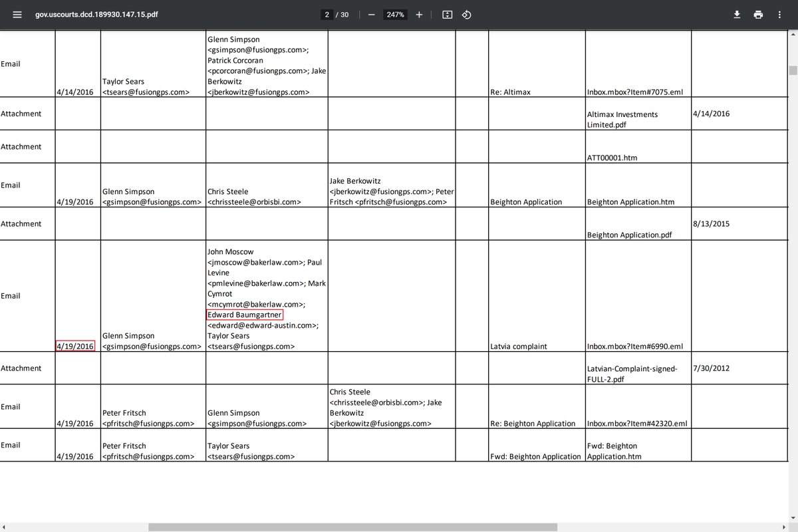Click '4/14/2016' date in Altimax attachment row

point(711,114)
